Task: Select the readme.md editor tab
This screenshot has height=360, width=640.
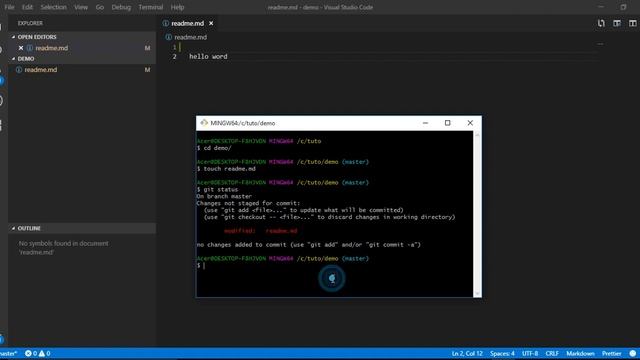Action: coord(187,23)
